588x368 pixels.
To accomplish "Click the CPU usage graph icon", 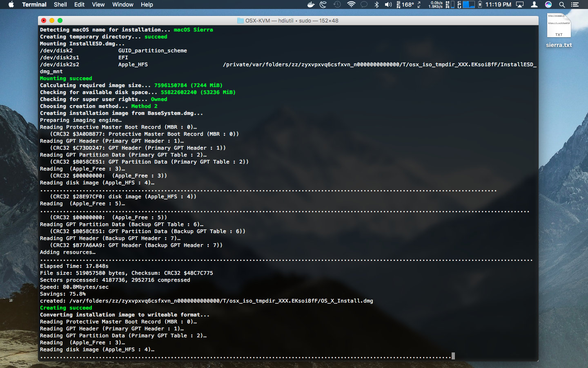I will [466, 4].
